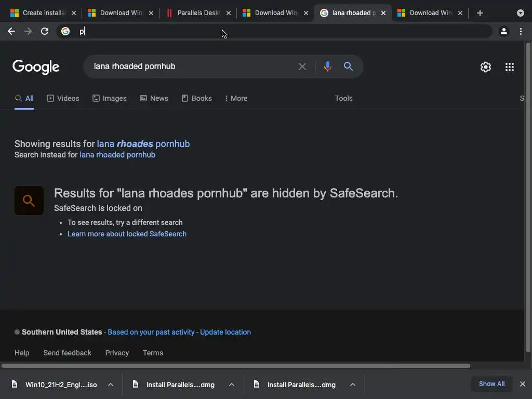Select the News results filter

tap(154, 98)
